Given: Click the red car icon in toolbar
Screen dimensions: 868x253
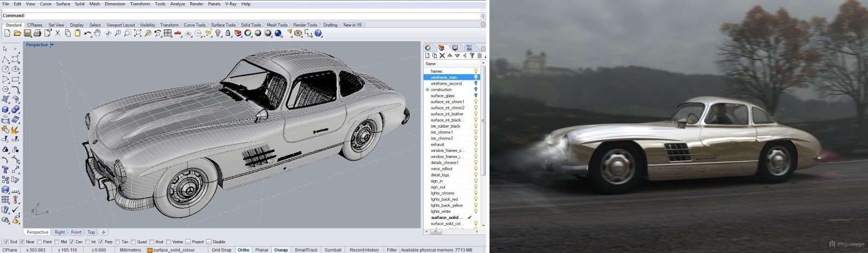Looking at the screenshot, I should click(x=178, y=34).
